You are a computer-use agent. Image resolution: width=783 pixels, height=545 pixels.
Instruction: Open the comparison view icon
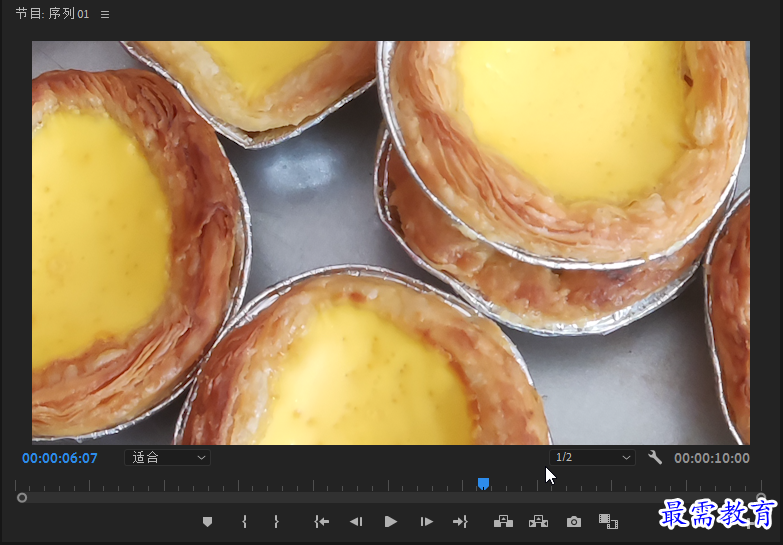(608, 522)
